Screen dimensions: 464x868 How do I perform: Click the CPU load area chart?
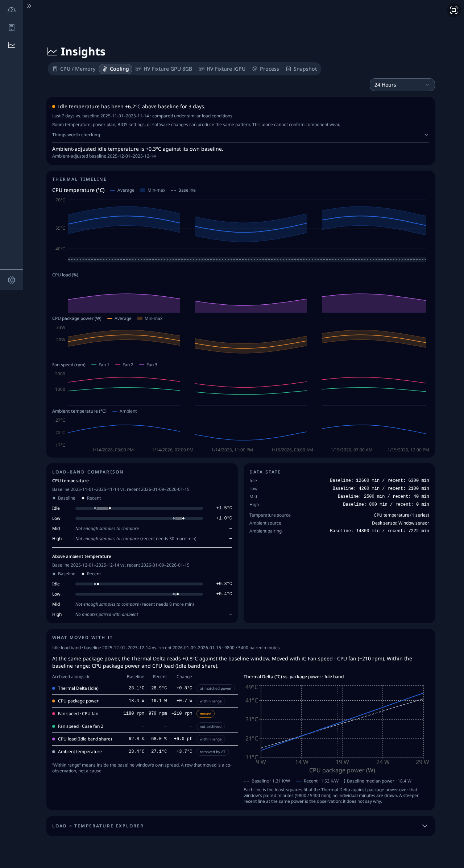(247, 297)
